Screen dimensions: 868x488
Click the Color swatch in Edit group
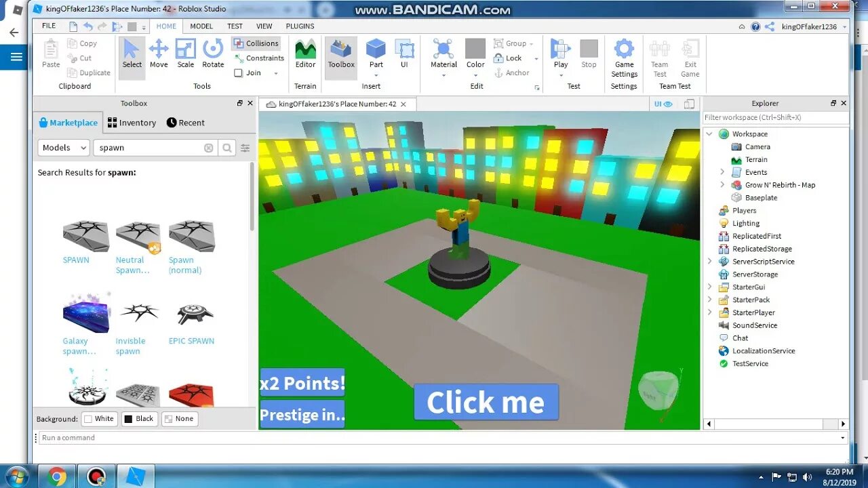point(475,49)
